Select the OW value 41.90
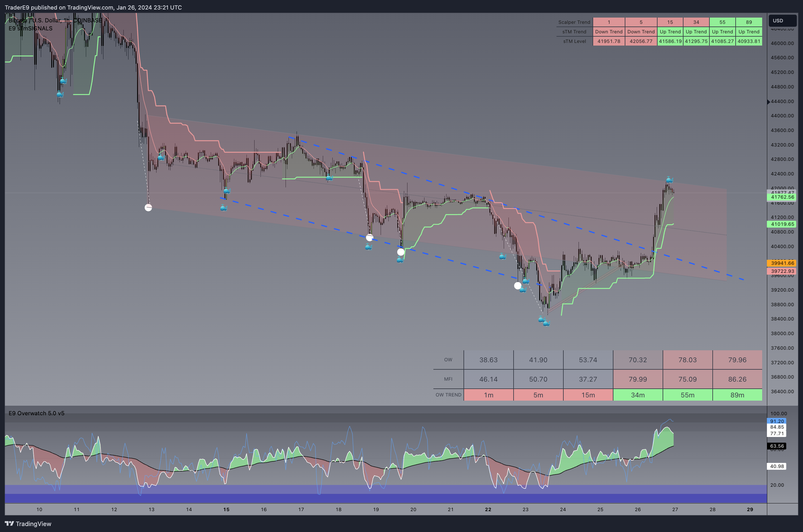 click(538, 360)
